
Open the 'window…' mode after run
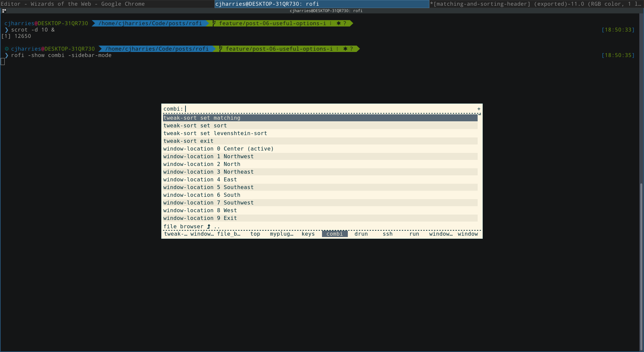441,234
